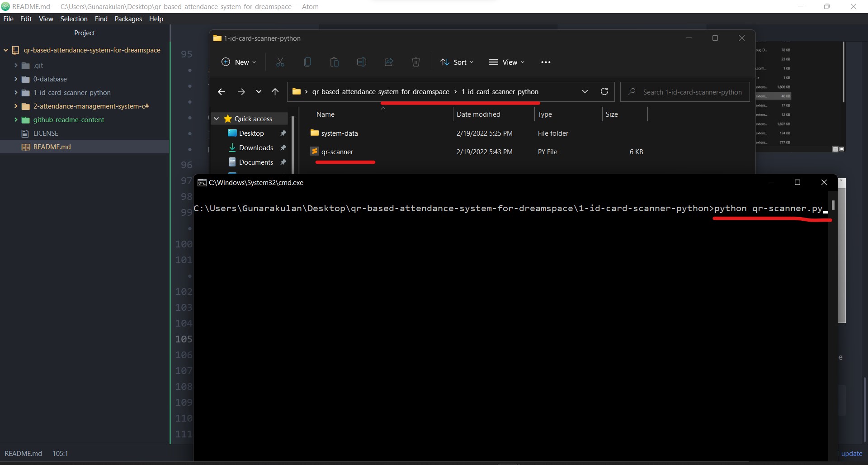
Task: Collapse the qr-based-attendance-system-for-dreamspace project root
Action: click(5, 50)
